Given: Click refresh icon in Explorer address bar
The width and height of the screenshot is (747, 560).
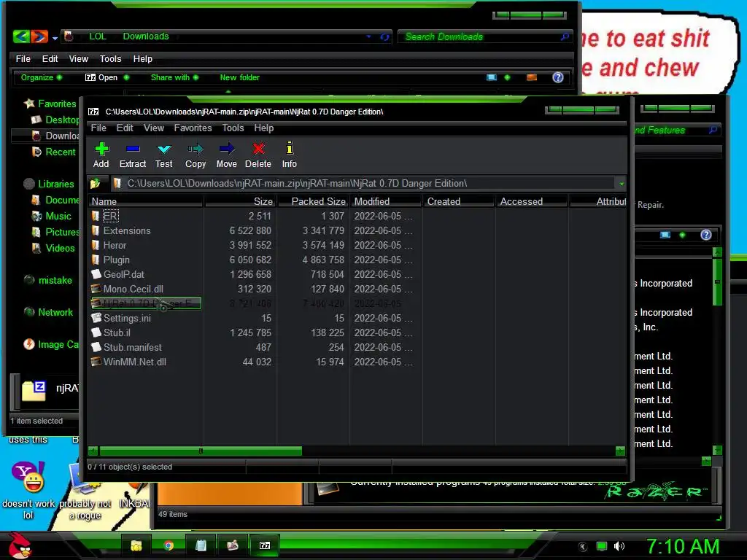Looking at the screenshot, I should pyautogui.click(x=384, y=36).
